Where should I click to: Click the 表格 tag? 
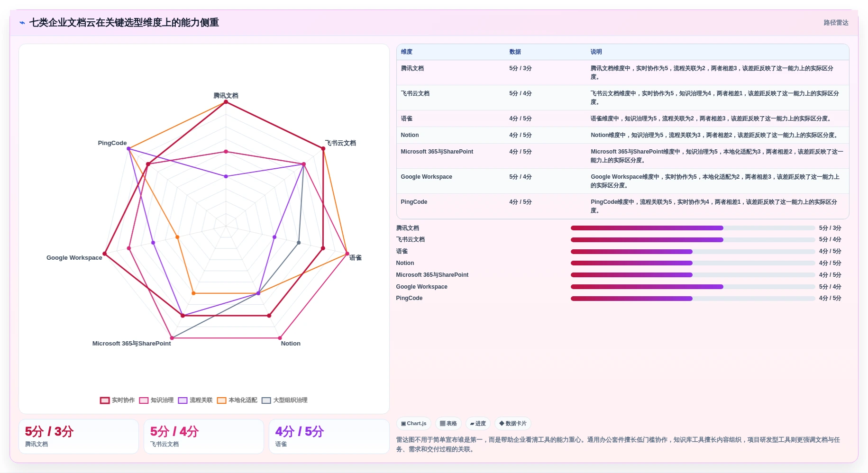[448, 424]
